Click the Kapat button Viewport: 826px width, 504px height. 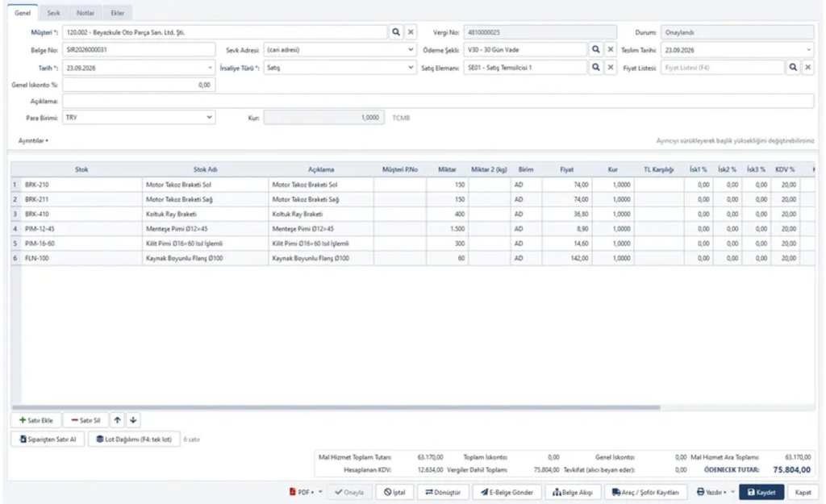pyautogui.click(x=803, y=493)
